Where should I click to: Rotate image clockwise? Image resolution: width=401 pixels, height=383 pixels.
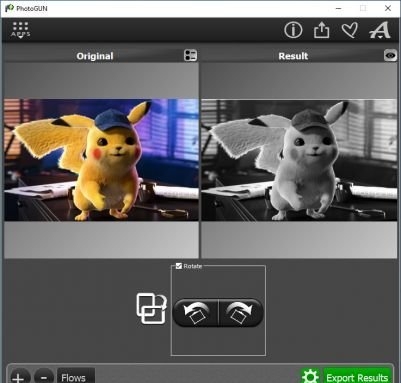click(241, 312)
